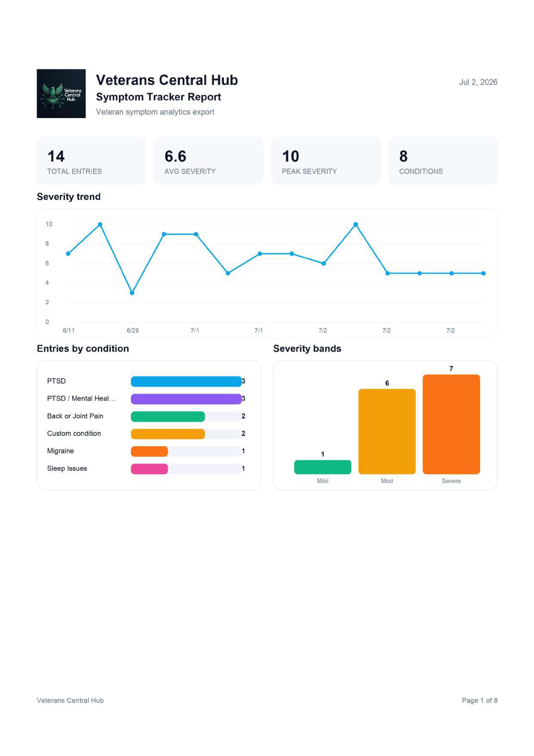
Task: Click the lowest trend point at 3
Action: point(132,293)
